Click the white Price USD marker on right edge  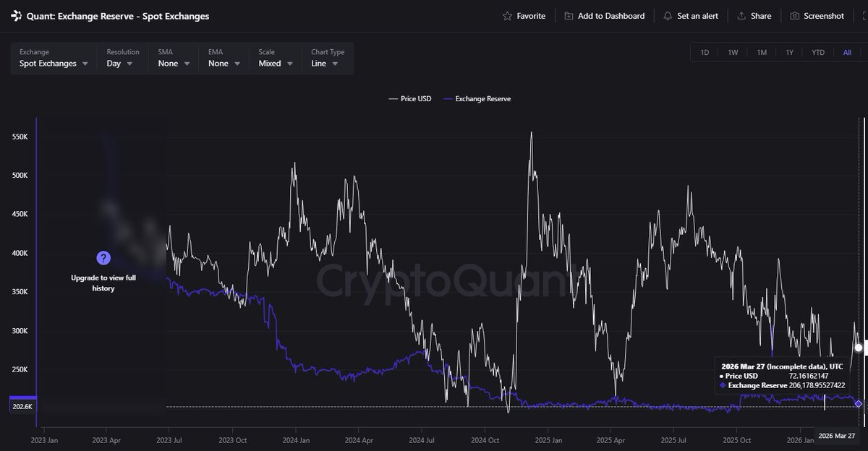tap(859, 348)
